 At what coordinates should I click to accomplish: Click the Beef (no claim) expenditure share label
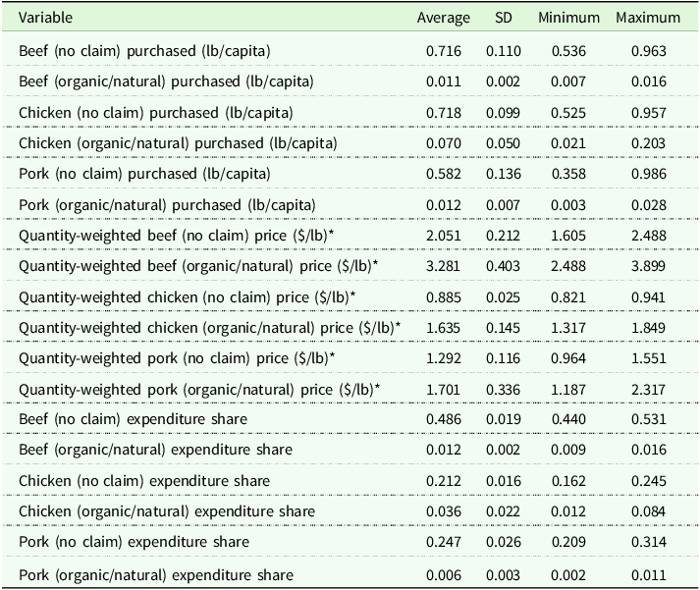[133, 419]
